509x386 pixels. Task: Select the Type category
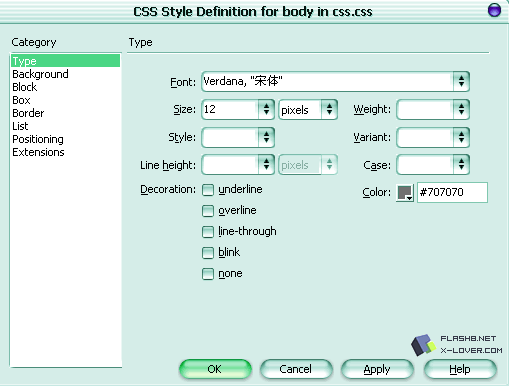point(65,61)
